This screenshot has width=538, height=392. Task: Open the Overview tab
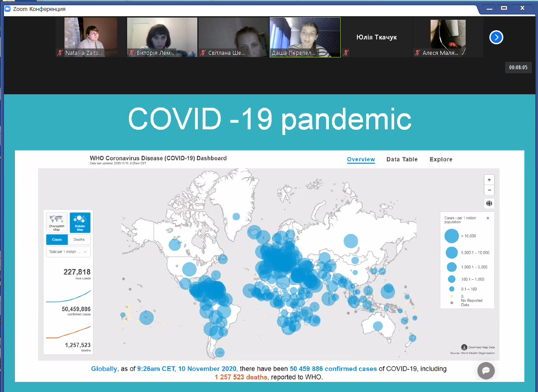(x=361, y=160)
